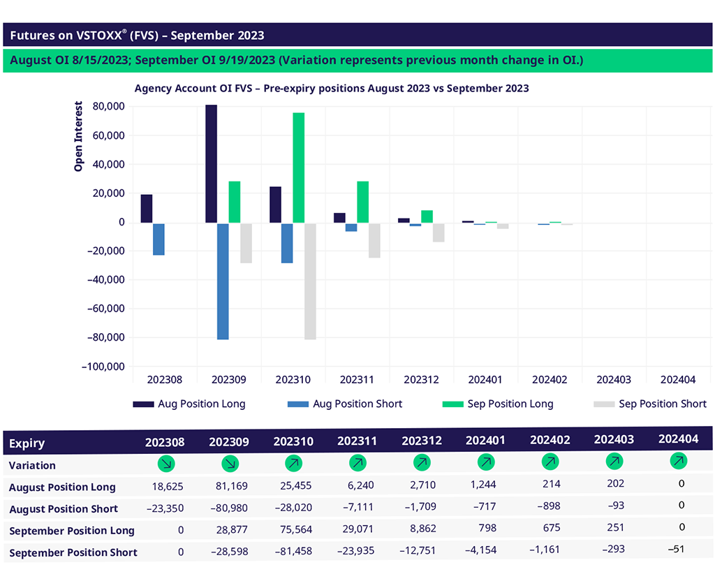Select the 202310 Sep Position Long bar
715x588 pixels.
[x=299, y=168]
